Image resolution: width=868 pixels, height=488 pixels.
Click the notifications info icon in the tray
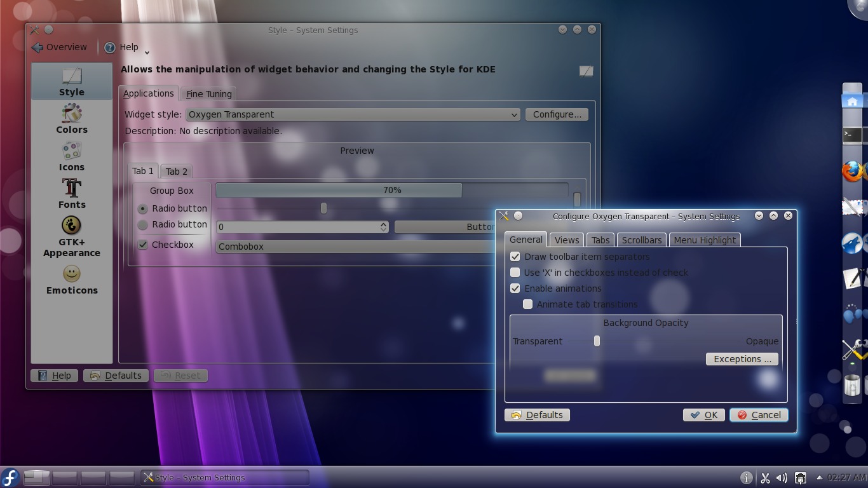[x=747, y=478]
